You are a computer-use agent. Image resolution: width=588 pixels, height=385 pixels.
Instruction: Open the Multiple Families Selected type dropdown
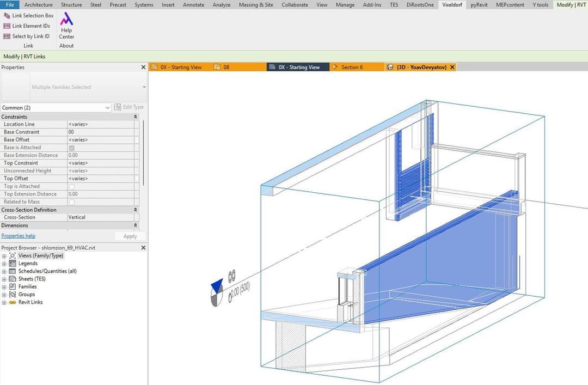pos(144,87)
